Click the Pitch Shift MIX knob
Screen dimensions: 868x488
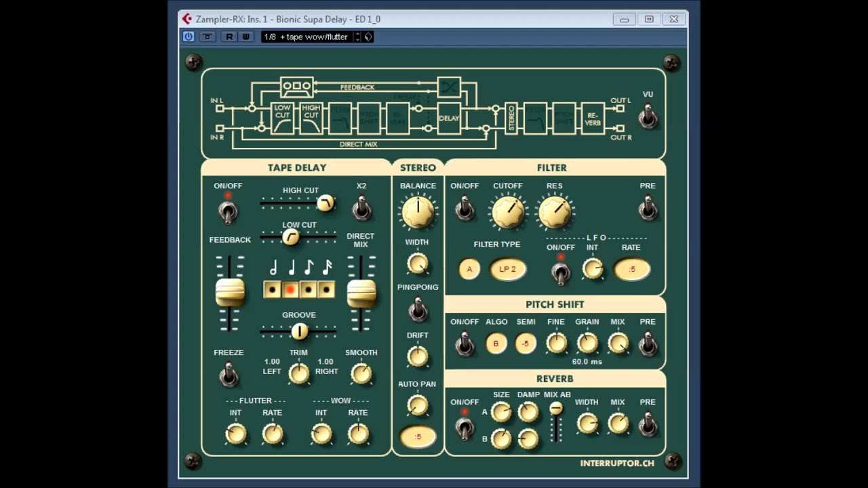coord(618,344)
